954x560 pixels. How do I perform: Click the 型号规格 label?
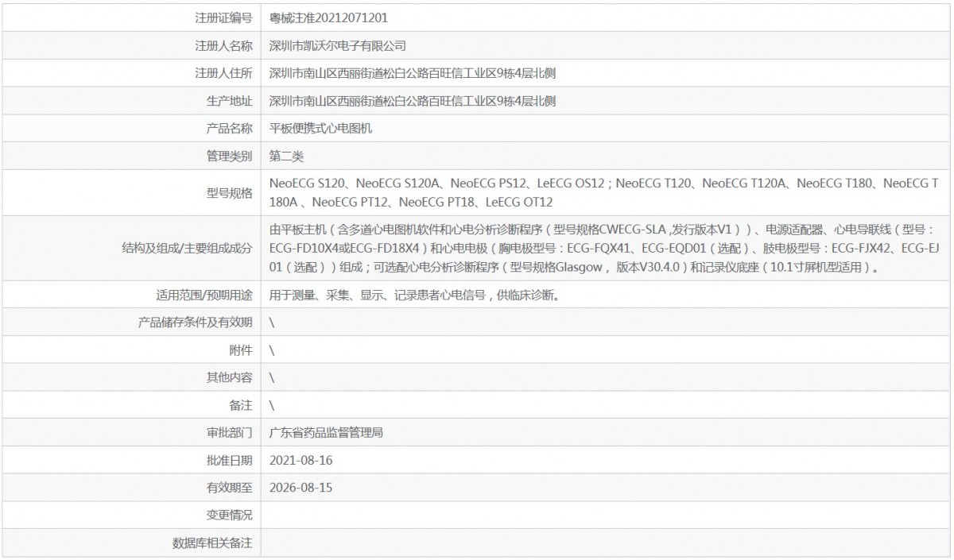[229, 192]
